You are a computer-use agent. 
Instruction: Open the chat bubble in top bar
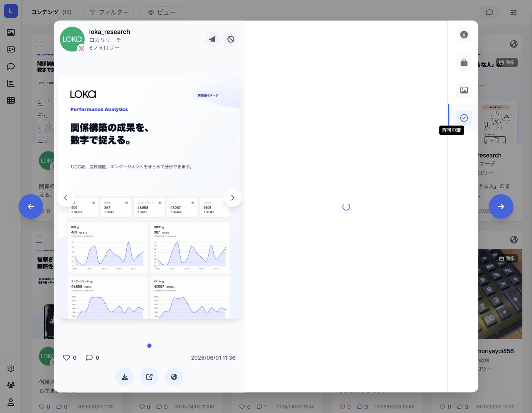pos(490,12)
